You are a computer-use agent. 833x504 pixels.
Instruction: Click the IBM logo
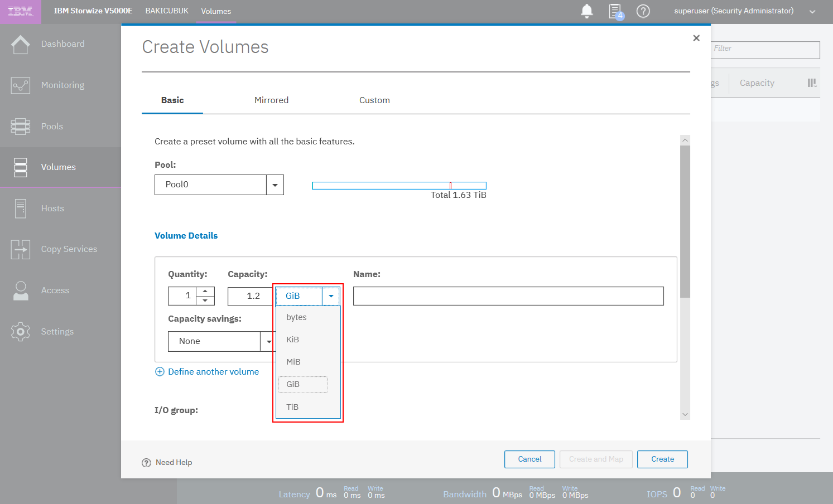pos(21,11)
